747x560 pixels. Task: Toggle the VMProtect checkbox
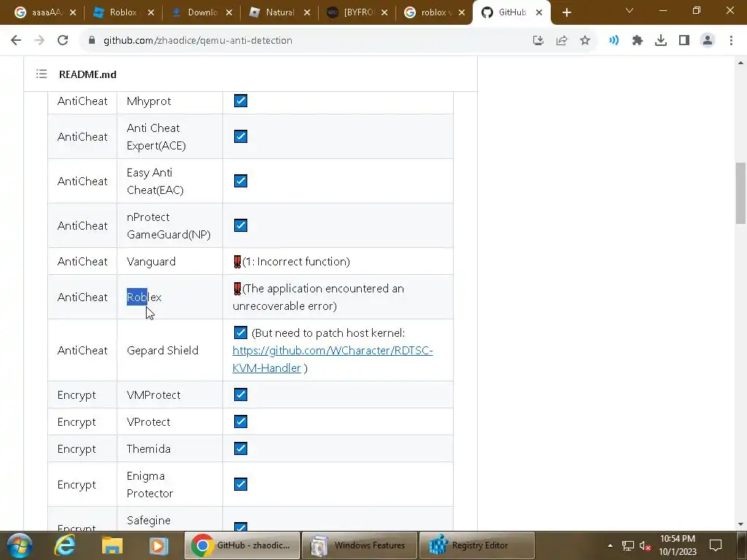coord(241,394)
